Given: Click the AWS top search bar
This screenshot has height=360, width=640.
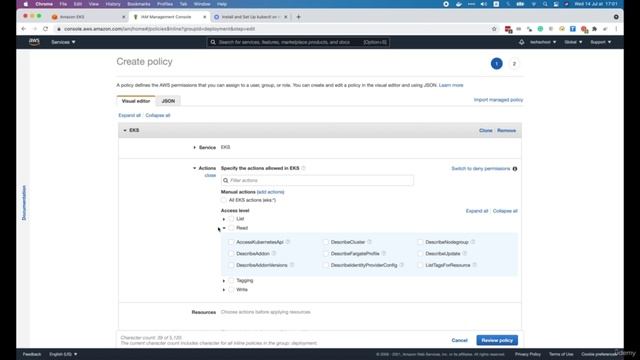Looking at the screenshot, I should coord(298,42).
